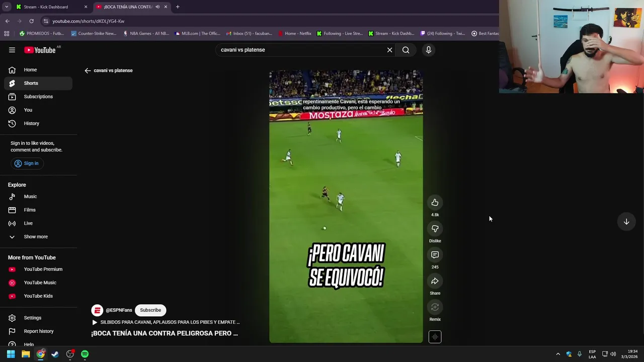
Task: Open YouTube Music link
Action: click(38, 283)
